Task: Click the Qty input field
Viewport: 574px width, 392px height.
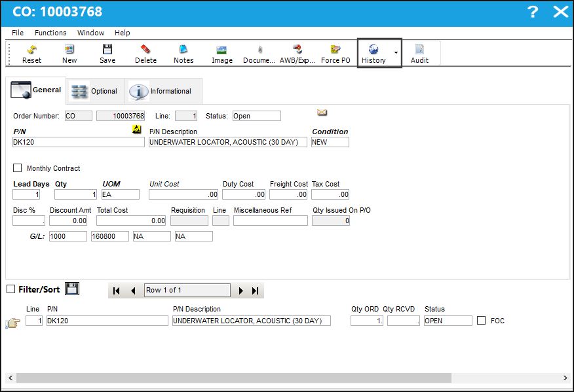Action: point(75,194)
